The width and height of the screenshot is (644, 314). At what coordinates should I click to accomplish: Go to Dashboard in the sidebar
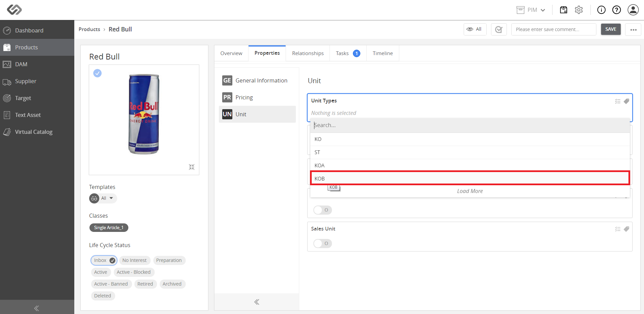click(x=37, y=30)
